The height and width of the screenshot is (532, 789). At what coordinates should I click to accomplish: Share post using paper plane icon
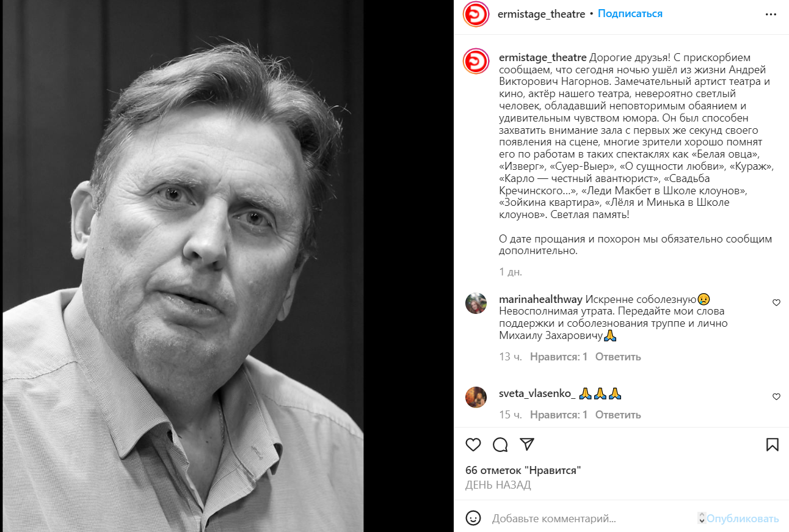[528, 444]
